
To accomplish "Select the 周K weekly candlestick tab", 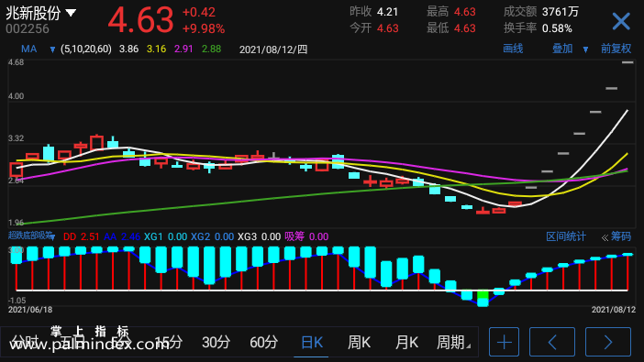I will click(x=359, y=342).
